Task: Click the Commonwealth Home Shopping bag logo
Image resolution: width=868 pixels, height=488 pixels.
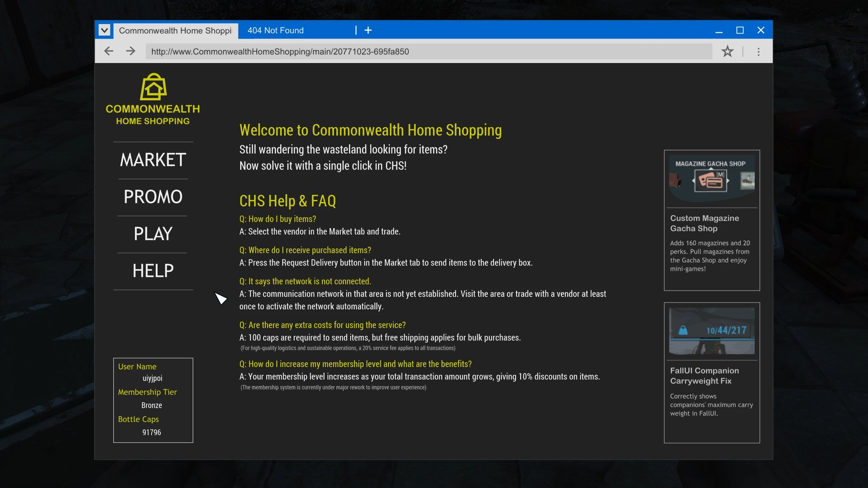Action: (x=153, y=87)
